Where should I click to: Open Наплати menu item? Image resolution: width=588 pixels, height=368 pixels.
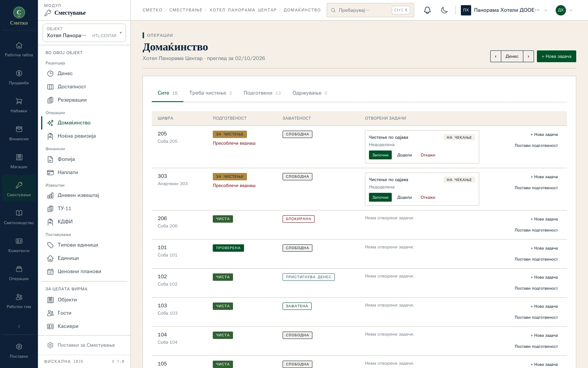[85, 173]
